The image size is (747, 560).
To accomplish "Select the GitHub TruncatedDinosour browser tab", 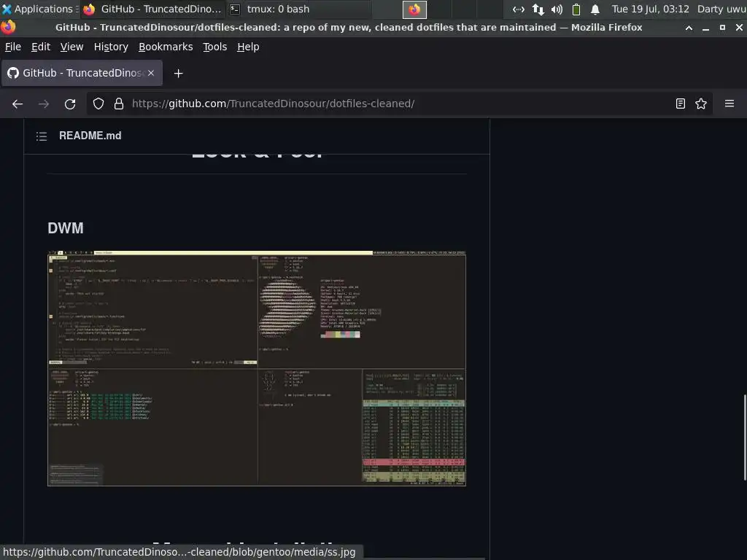I will tap(82, 73).
